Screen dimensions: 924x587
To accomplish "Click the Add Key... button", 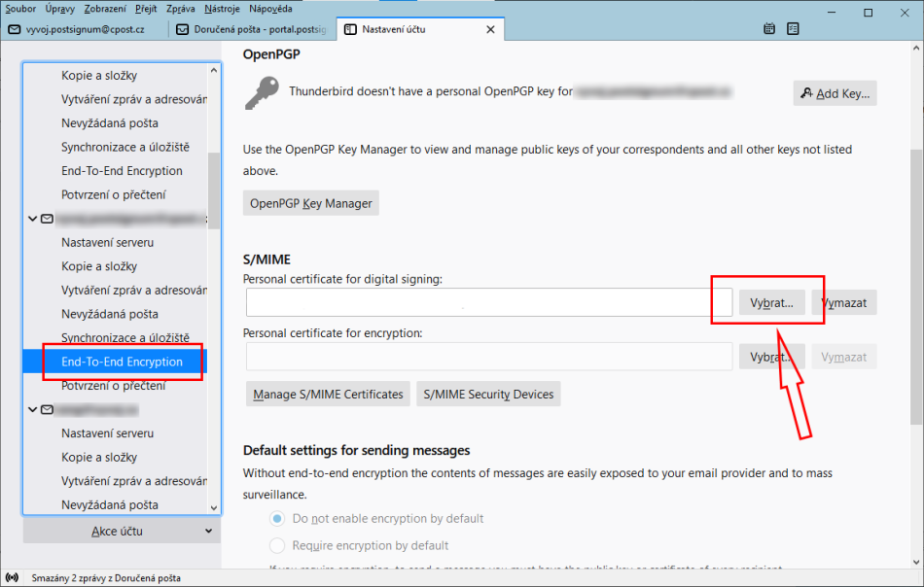I will click(x=835, y=93).
